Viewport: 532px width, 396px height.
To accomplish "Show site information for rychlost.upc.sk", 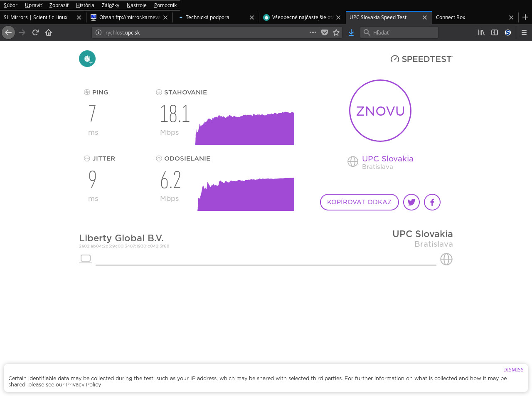I will pos(99,32).
